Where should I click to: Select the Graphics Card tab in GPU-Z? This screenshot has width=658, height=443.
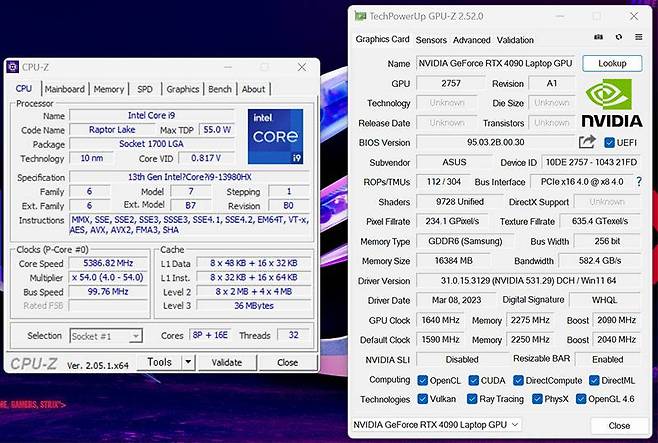pyautogui.click(x=382, y=39)
